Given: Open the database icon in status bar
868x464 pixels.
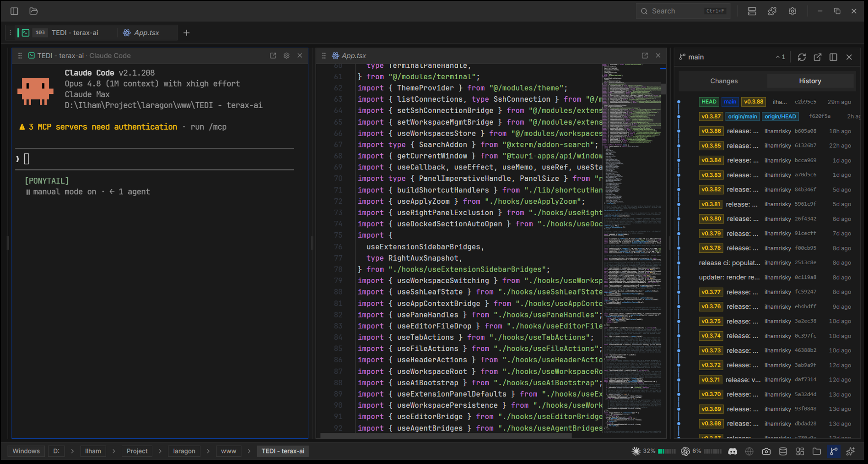Looking at the screenshot, I should click(x=783, y=451).
